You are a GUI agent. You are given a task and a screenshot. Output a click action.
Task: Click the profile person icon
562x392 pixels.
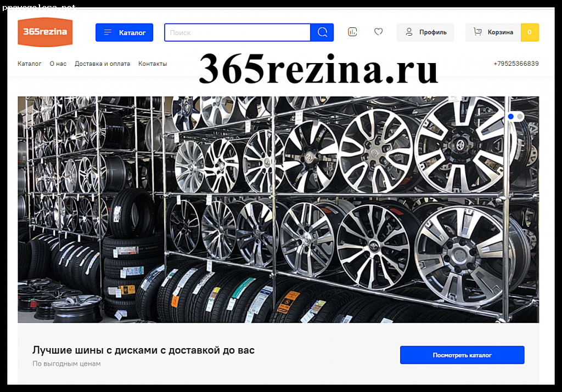point(409,32)
